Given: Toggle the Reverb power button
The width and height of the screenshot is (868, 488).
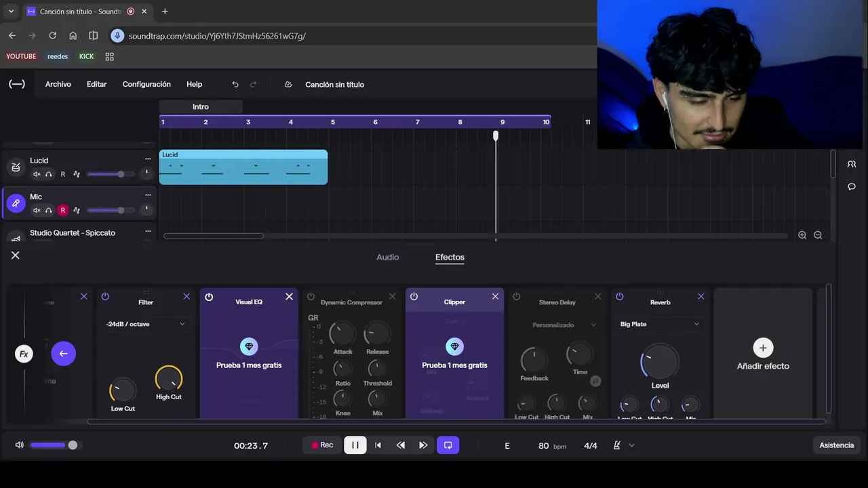Looking at the screenshot, I should tap(620, 296).
